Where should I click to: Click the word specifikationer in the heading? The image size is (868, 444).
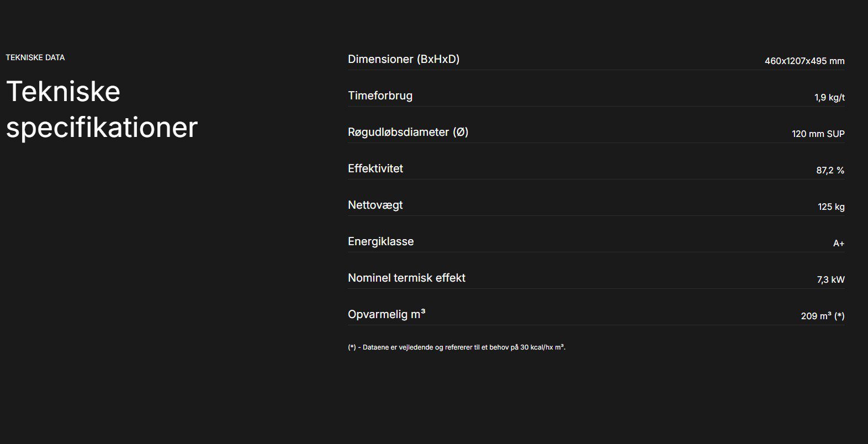102,128
